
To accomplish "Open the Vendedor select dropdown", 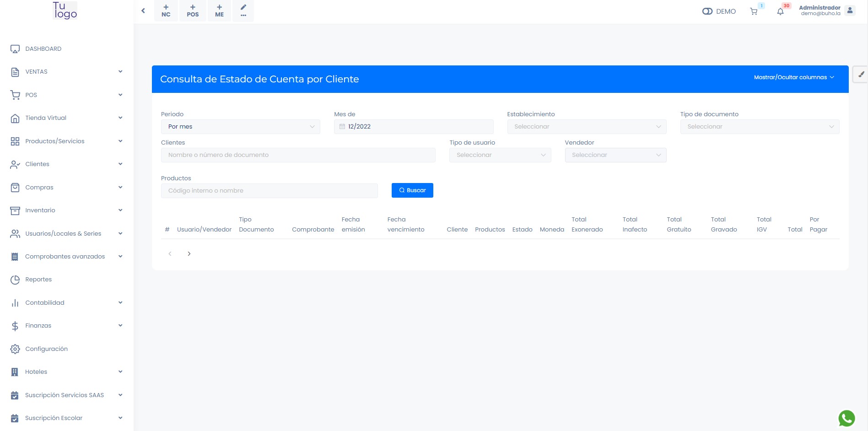I will point(615,155).
